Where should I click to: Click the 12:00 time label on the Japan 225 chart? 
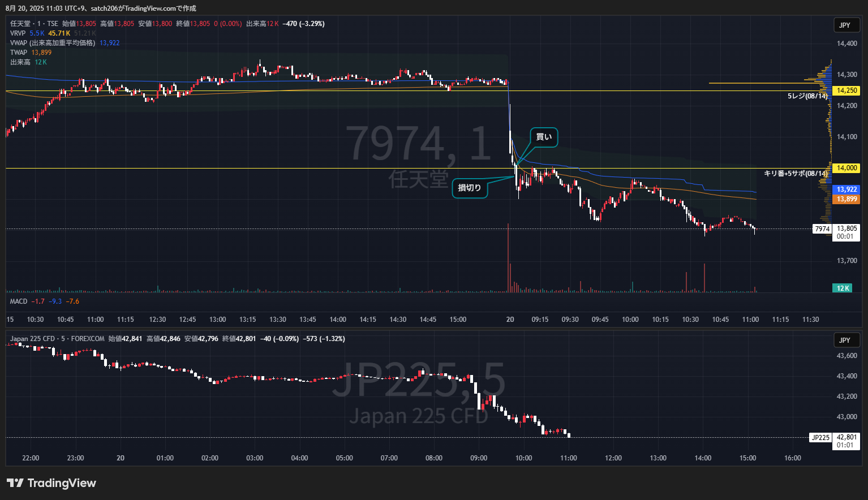[613, 458]
